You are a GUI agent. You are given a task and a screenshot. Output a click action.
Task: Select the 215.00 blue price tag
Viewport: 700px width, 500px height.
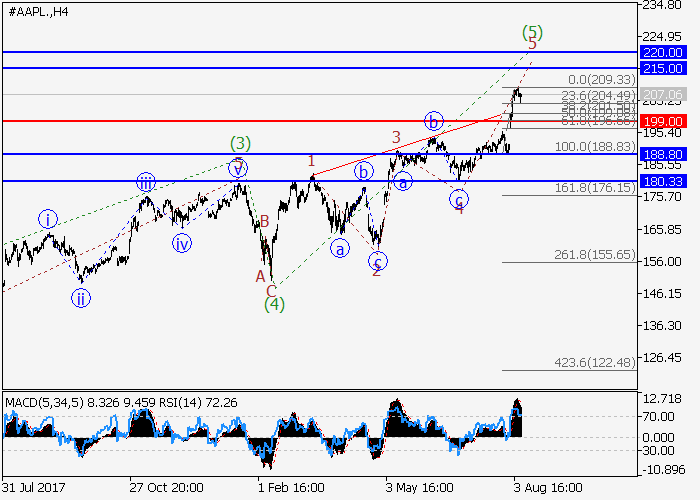[x=662, y=69]
